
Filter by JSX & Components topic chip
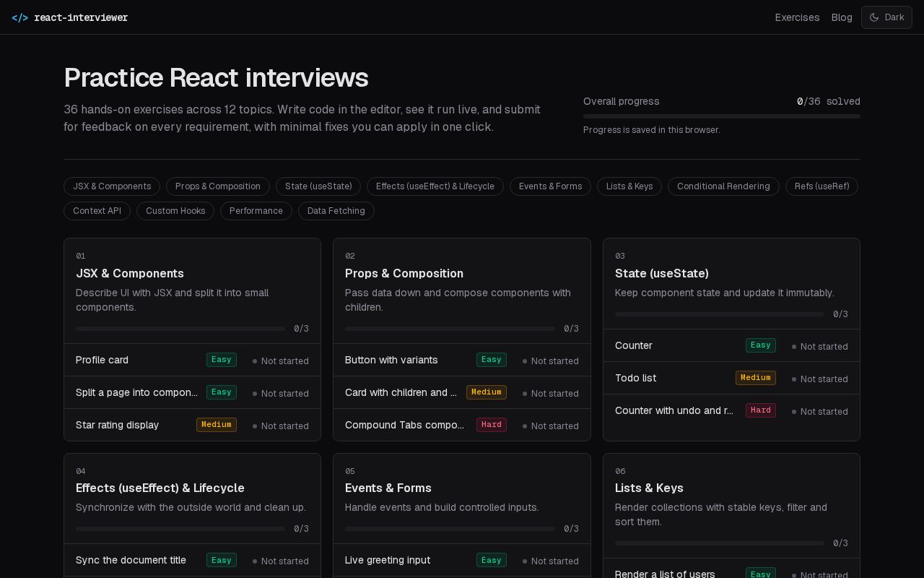coord(112,186)
